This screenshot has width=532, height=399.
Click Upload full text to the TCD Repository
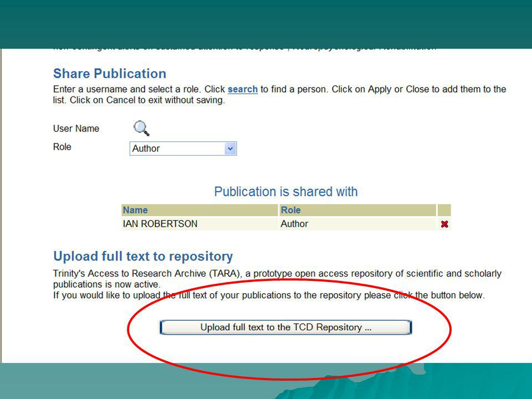[286, 328]
